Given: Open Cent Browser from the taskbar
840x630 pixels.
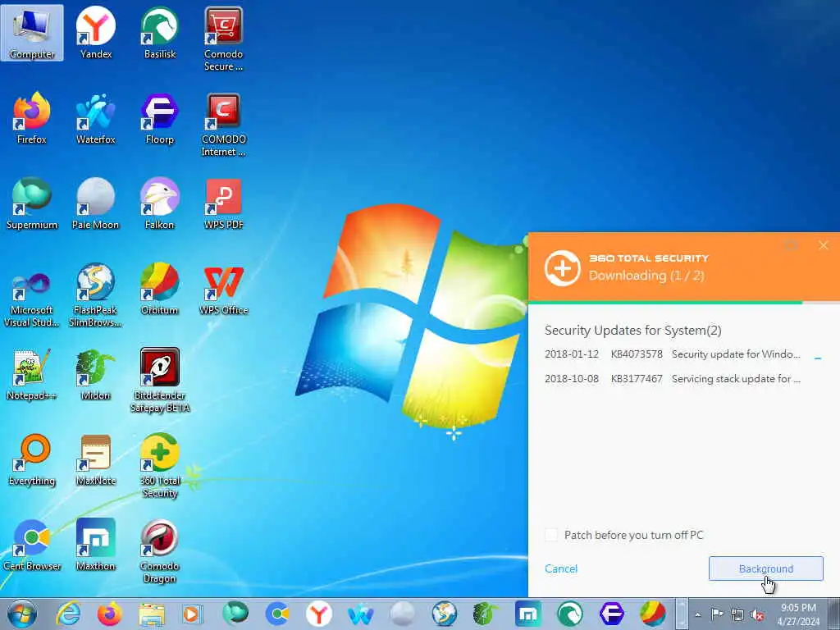Looking at the screenshot, I should click(277, 614).
